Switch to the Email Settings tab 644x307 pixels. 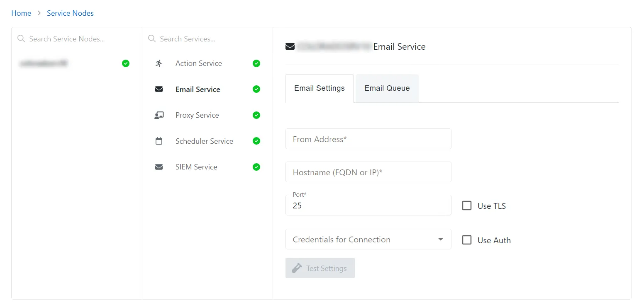click(320, 88)
